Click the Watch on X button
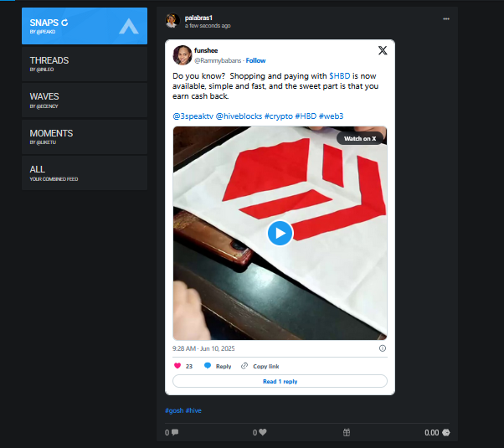Viewport: 504px width, 448px height. (360, 139)
